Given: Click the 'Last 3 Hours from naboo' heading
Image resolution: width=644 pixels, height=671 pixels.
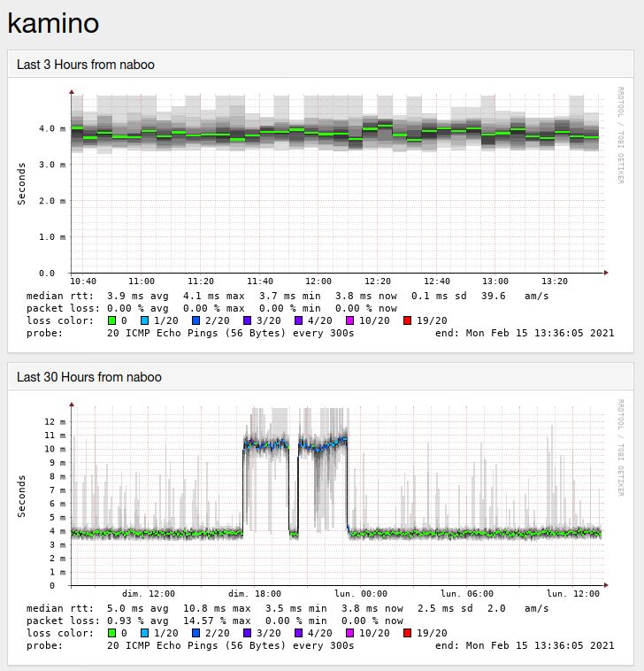Looking at the screenshot, I should 86,65.
